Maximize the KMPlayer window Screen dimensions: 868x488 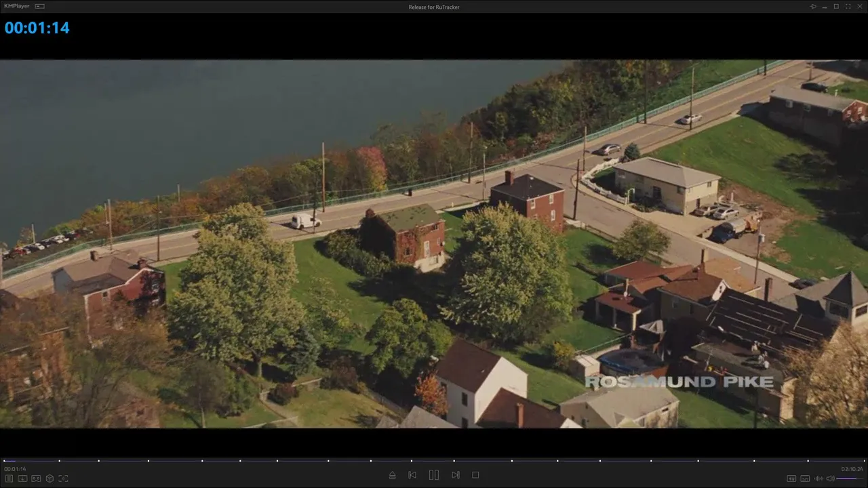(836, 7)
